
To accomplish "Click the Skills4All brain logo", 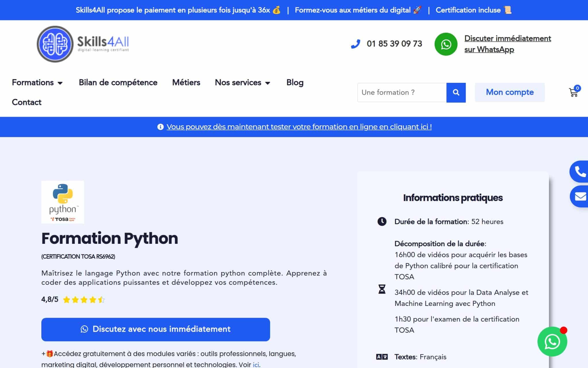I will 55,44.
